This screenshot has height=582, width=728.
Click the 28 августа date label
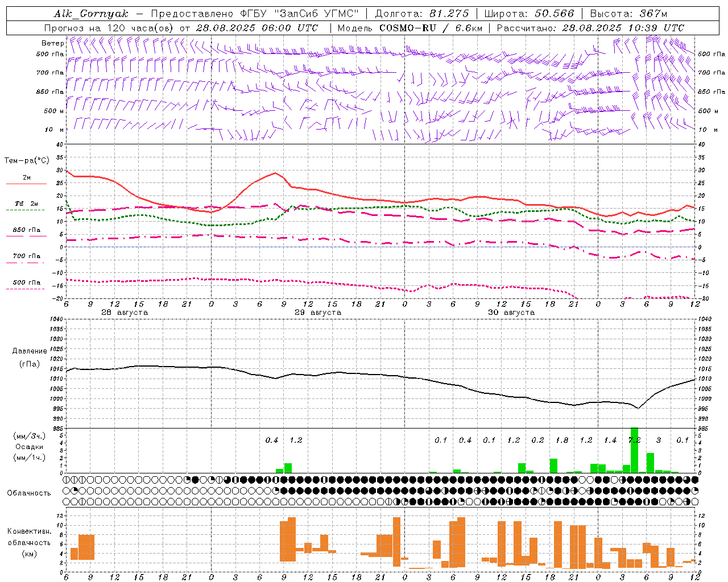125,313
